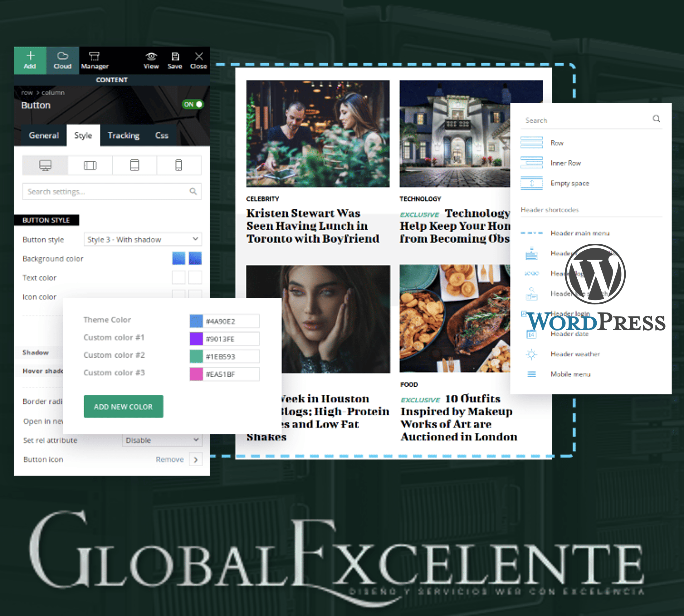Click Custom color #3 pink swatch
The height and width of the screenshot is (616, 684).
click(x=196, y=374)
